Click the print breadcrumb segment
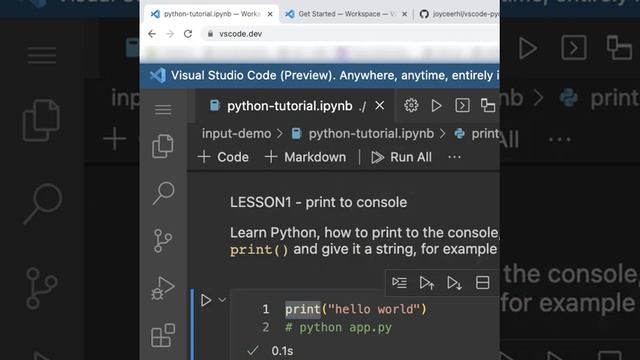This screenshot has width=640, height=360. [477, 134]
